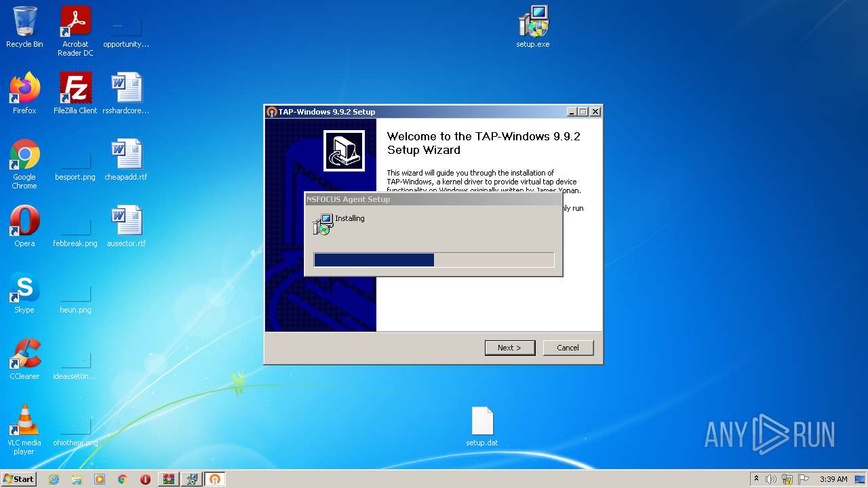Select cheapadd.rtf document icon
Image resolution: width=868 pixels, height=488 pixels.
126,160
